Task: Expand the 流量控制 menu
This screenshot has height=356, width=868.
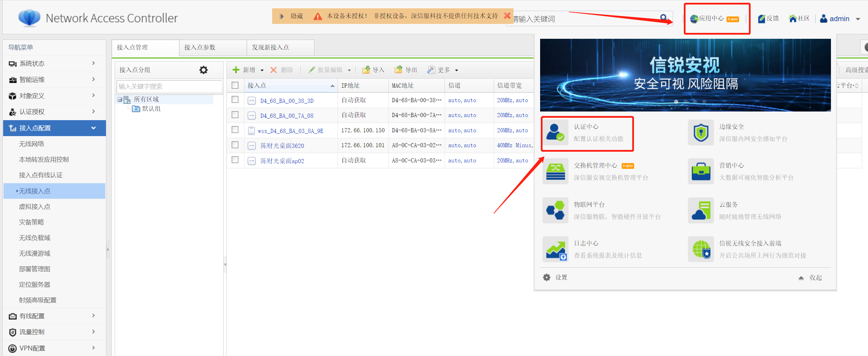Action: (54, 332)
